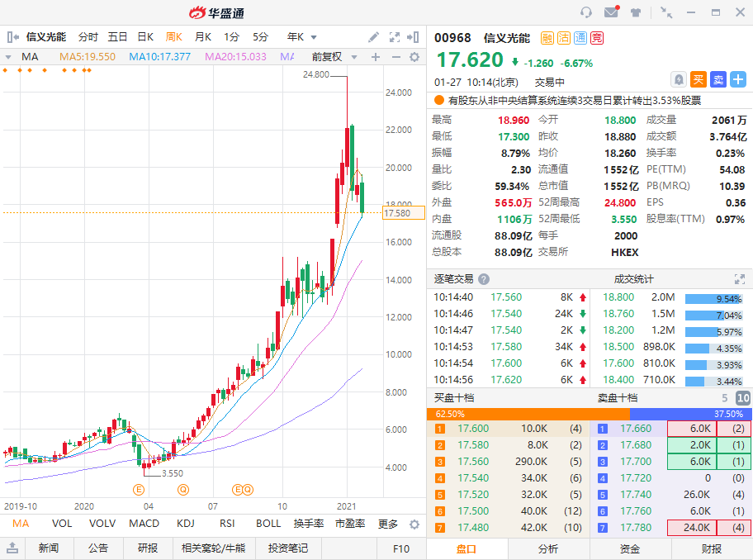The image size is (753, 560).
Task: Expand the 成交统计 panel
Action: [740, 279]
